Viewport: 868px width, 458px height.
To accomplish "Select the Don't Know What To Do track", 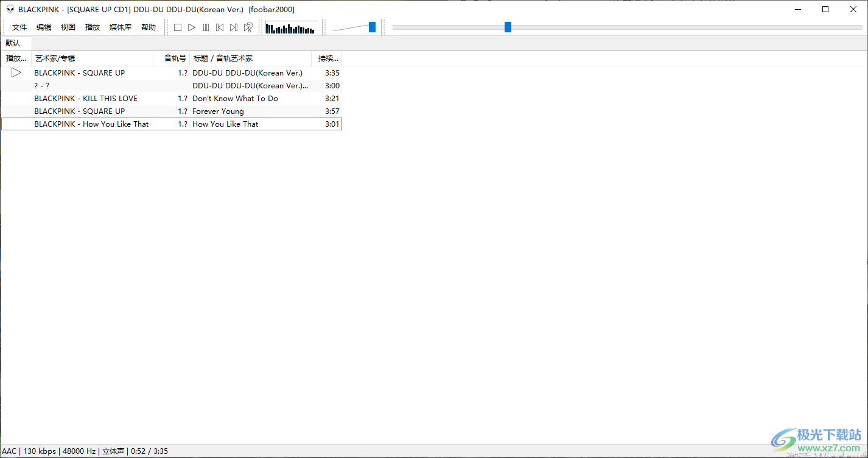I will pyautogui.click(x=172, y=98).
